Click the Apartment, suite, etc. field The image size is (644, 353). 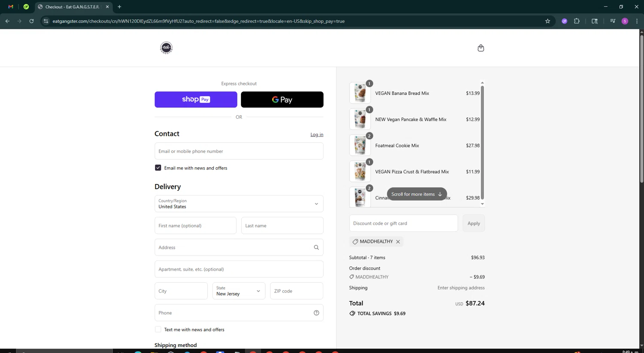(239, 269)
